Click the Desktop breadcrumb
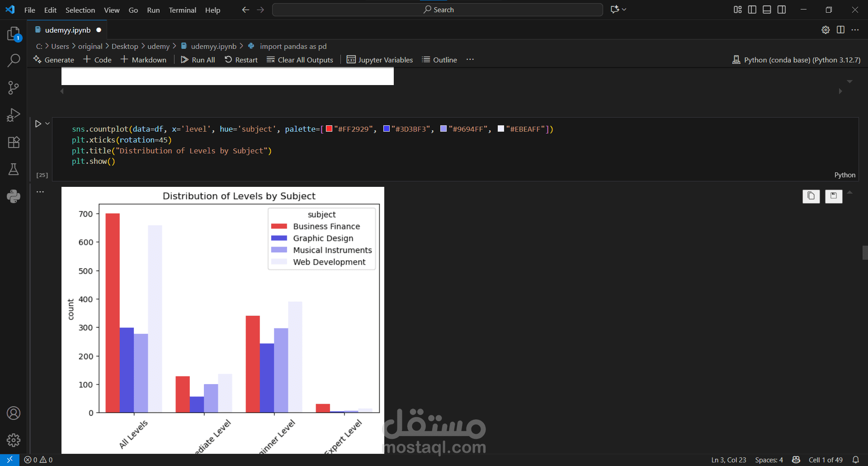Image resolution: width=868 pixels, height=466 pixels. 125,46
